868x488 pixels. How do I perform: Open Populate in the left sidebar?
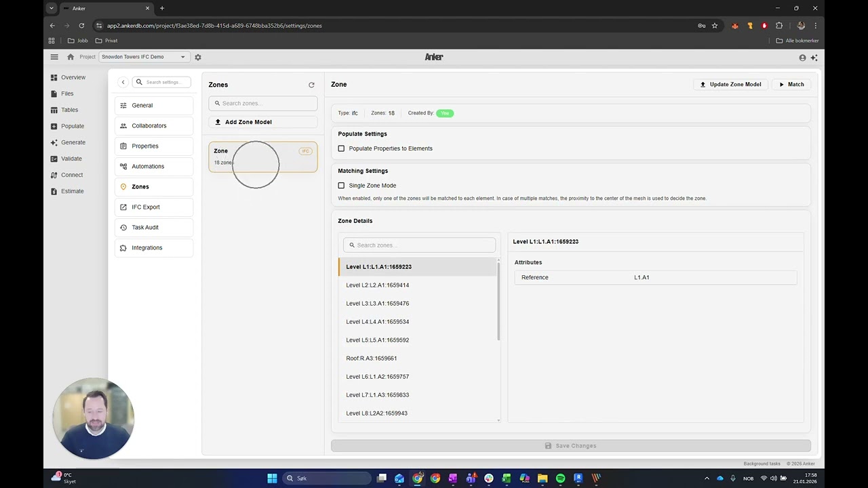68,126
